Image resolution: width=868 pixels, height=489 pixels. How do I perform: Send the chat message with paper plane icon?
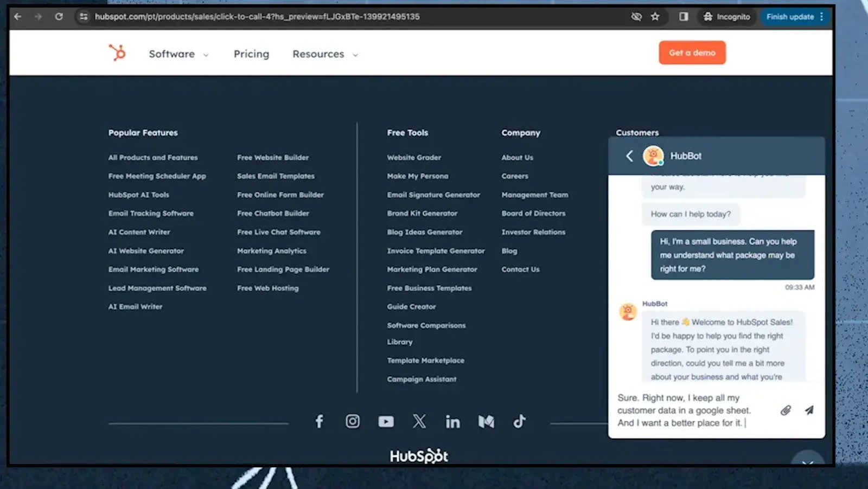click(x=809, y=410)
